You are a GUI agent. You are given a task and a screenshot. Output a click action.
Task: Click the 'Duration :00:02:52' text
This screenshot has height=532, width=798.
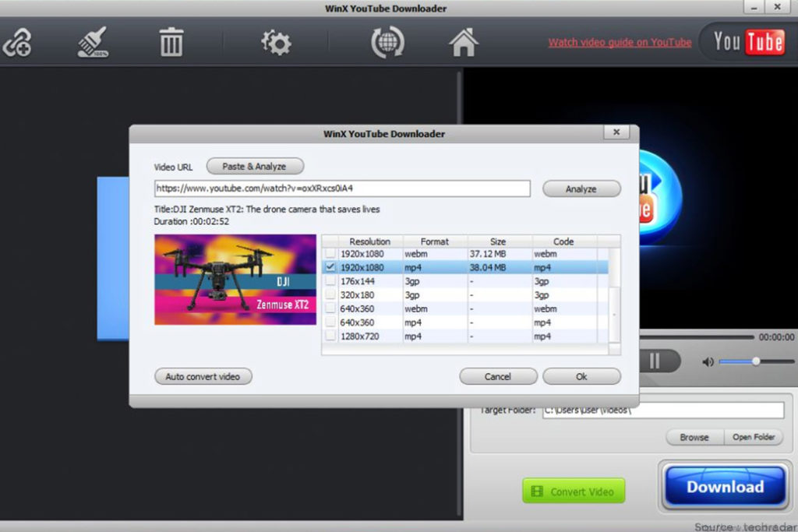pos(192,221)
